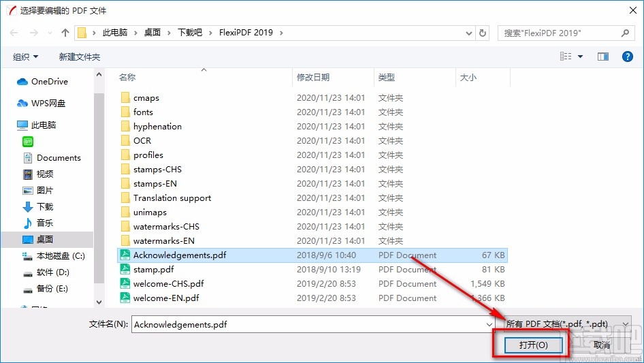Select the watermarks-CHS folder
The height and width of the screenshot is (363, 644).
[160, 227]
